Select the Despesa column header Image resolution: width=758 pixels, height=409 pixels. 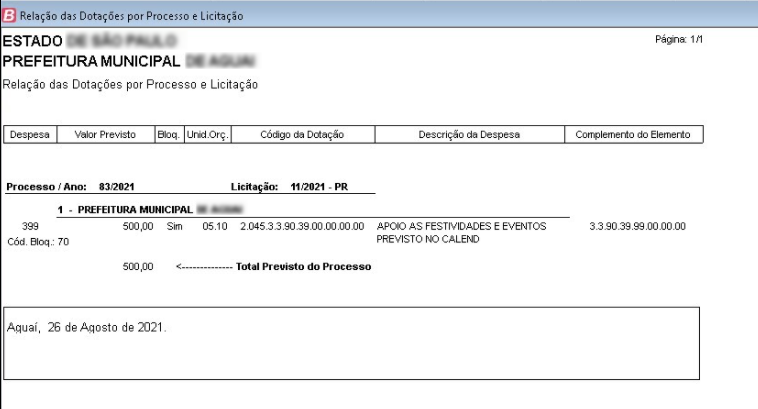[x=30, y=134]
